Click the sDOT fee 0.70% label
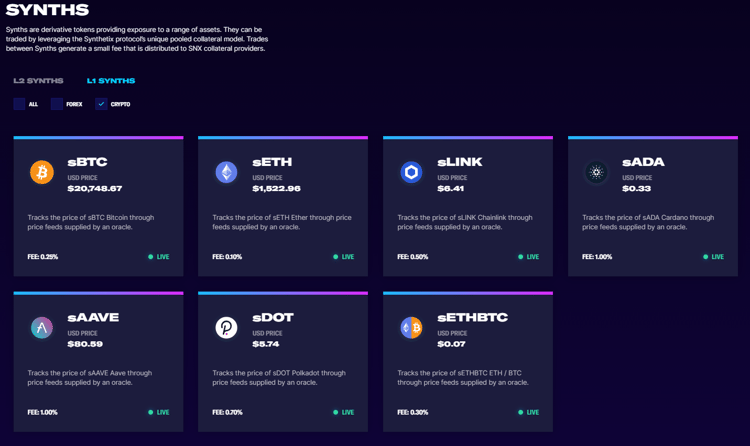 227,412
